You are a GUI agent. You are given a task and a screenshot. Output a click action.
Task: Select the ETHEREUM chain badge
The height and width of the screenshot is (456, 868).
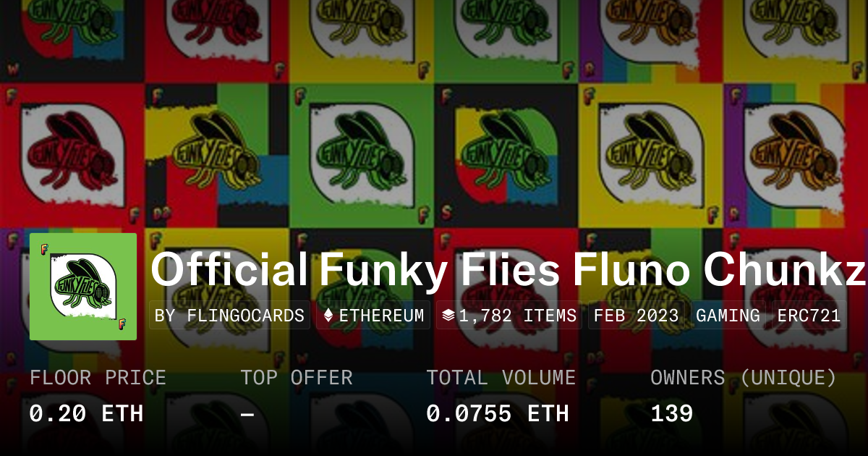[x=373, y=316]
